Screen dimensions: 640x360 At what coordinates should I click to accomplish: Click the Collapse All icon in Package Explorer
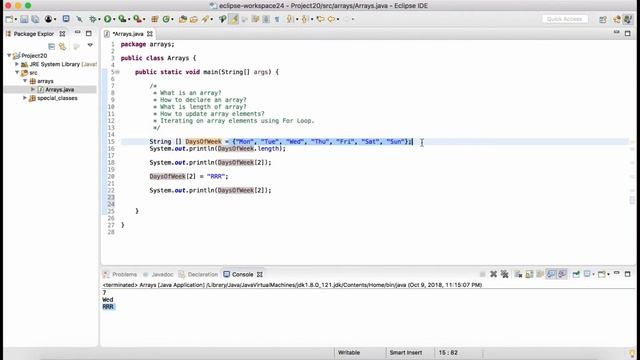click(x=51, y=46)
